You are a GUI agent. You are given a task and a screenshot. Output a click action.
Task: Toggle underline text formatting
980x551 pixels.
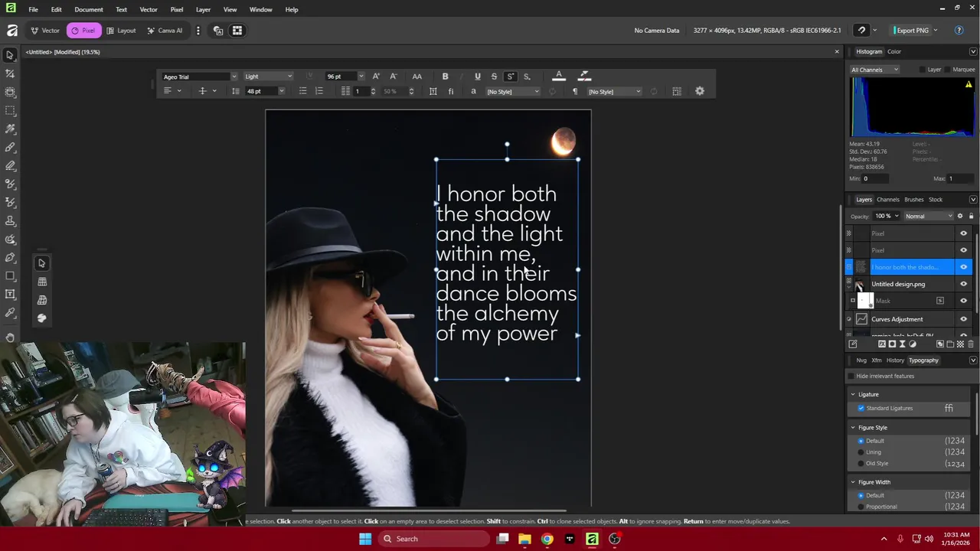click(x=478, y=77)
